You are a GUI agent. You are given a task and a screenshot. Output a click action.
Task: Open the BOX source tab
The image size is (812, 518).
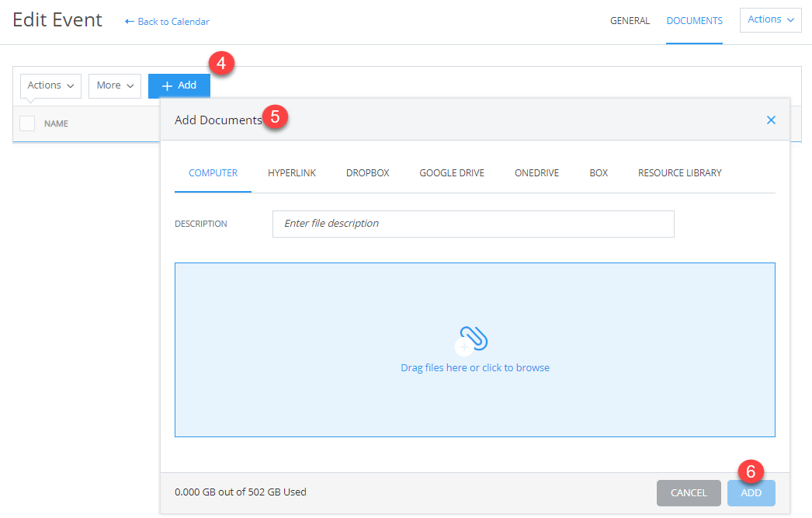click(x=599, y=173)
